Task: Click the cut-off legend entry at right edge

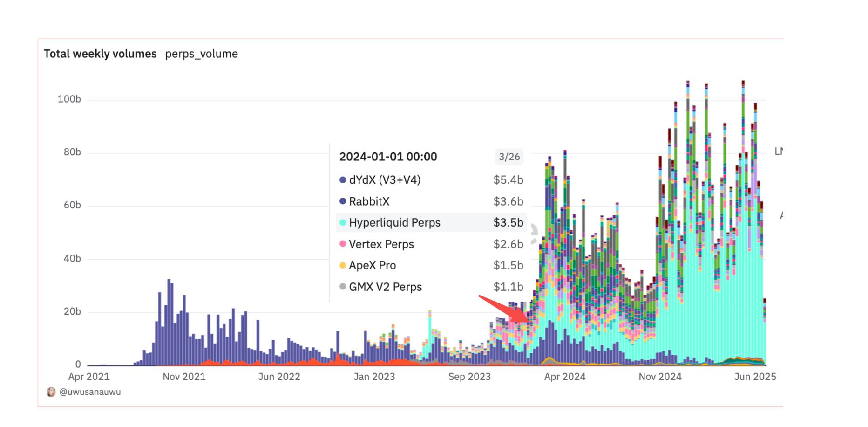Action: pyautogui.click(x=778, y=152)
